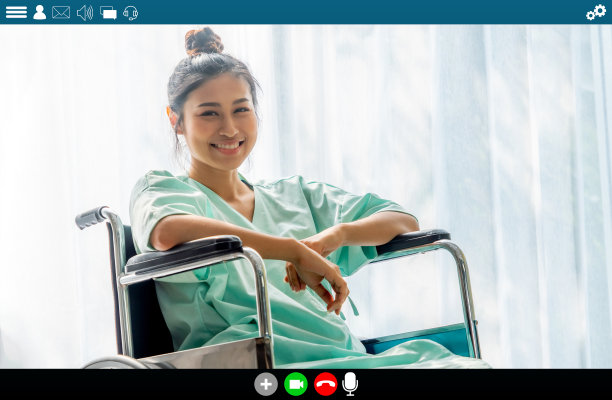Click the user profile silhouette icon
The height and width of the screenshot is (400, 612).
pos(40,12)
